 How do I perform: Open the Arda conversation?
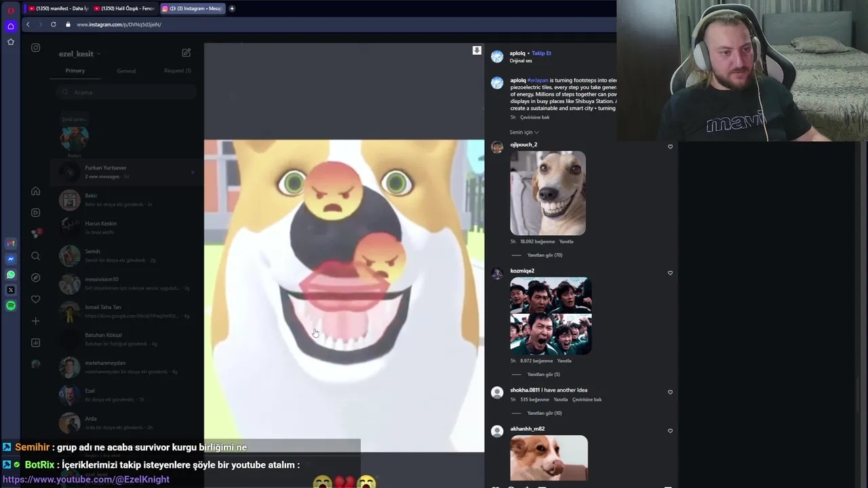pyautogui.click(x=126, y=423)
